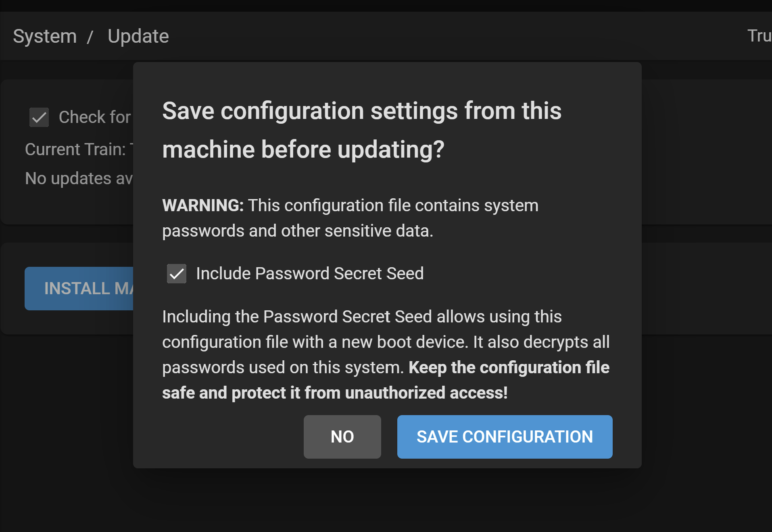Toggle the "Check for" updates checkbox
The width and height of the screenshot is (772, 532).
39,117
